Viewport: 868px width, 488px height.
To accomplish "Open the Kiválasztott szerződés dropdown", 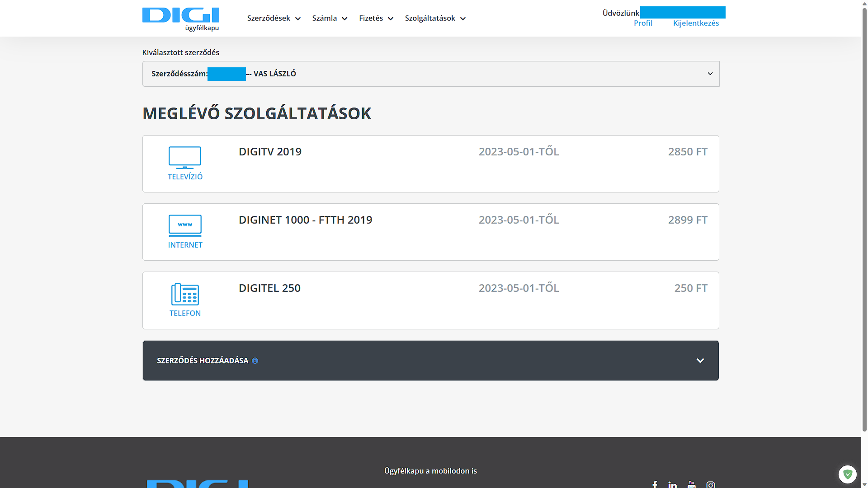I will tap(431, 74).
